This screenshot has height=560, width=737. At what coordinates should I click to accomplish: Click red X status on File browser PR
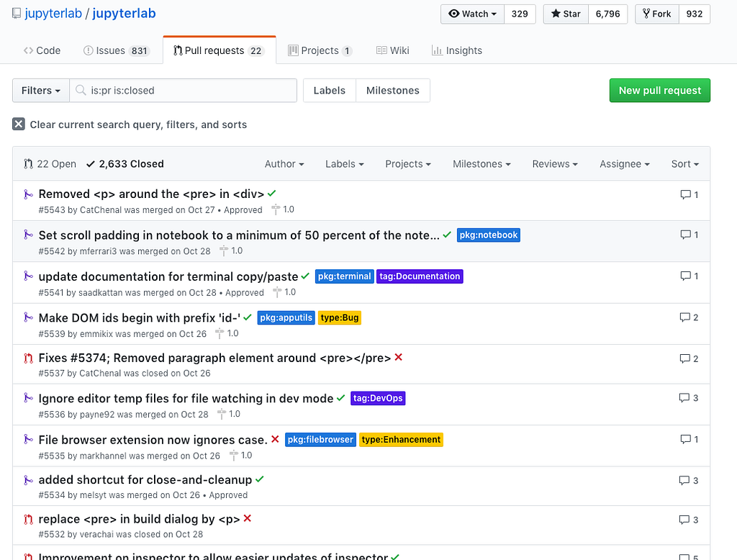tap(275, 439)
